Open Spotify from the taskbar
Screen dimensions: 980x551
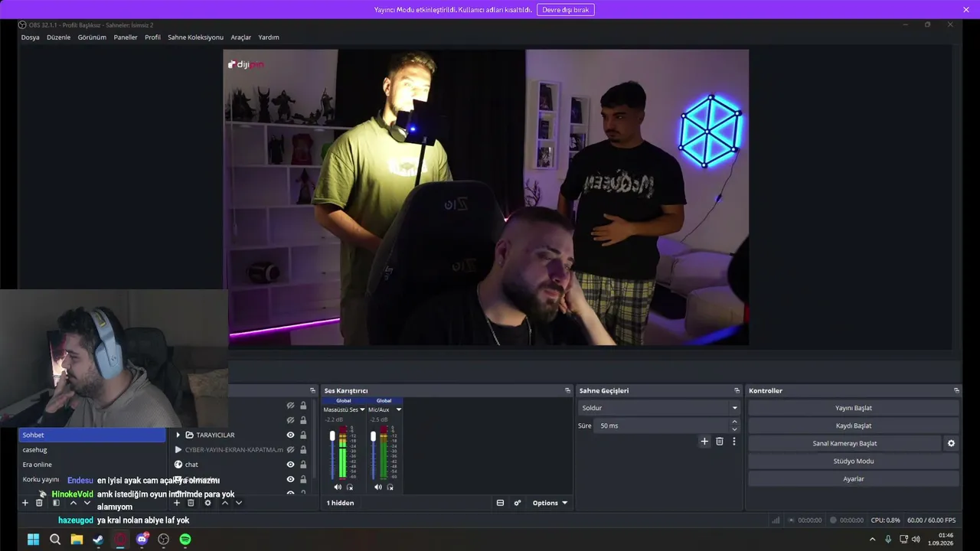(x=185, y=539)
